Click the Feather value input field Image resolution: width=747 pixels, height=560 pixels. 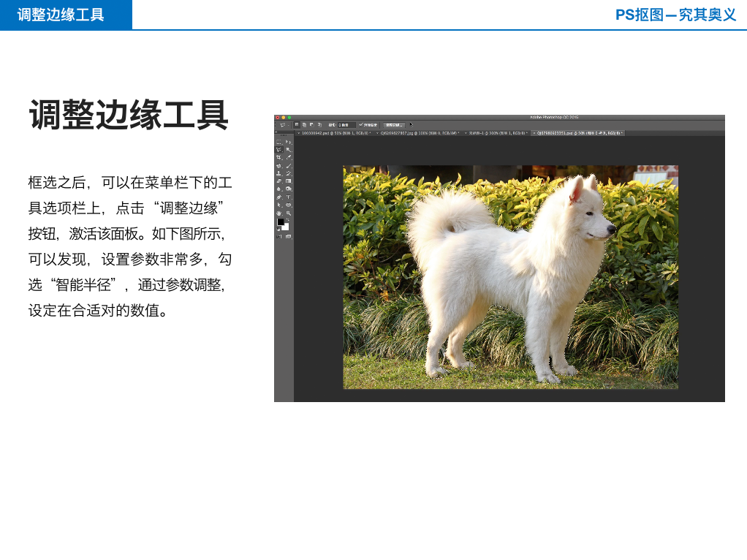pyautogui.click(x=346, y=125)
